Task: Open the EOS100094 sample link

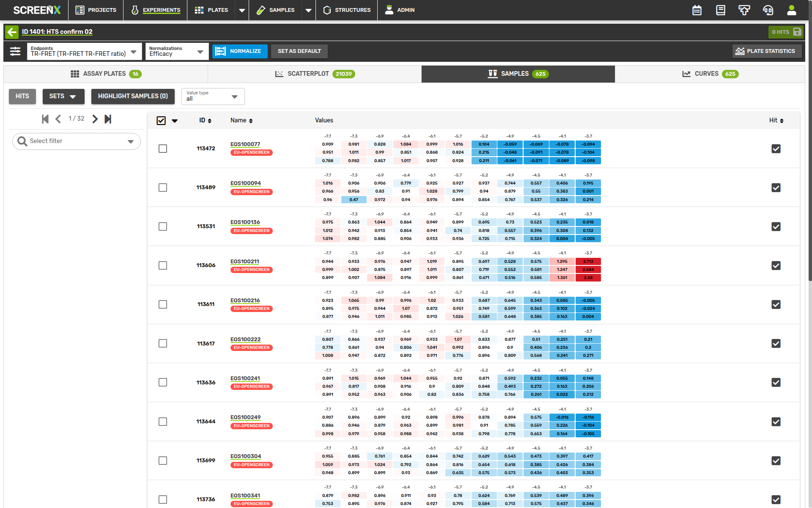Action: (x=245, y=183)
